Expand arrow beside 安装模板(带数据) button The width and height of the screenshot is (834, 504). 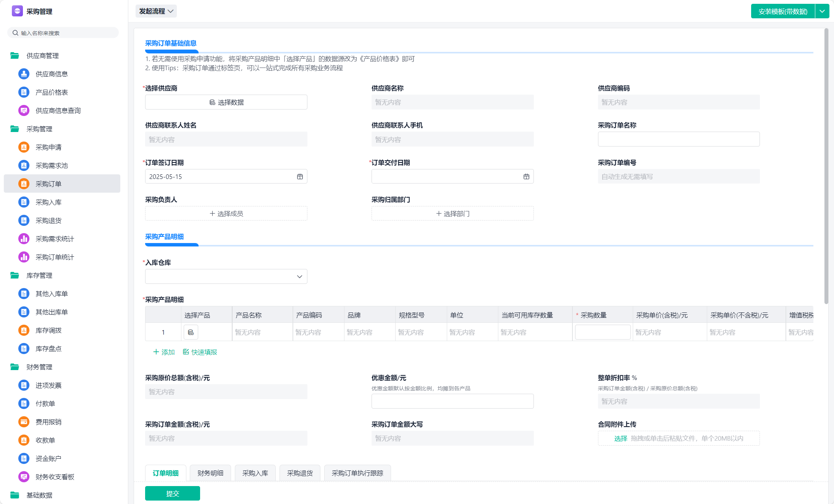822,11
